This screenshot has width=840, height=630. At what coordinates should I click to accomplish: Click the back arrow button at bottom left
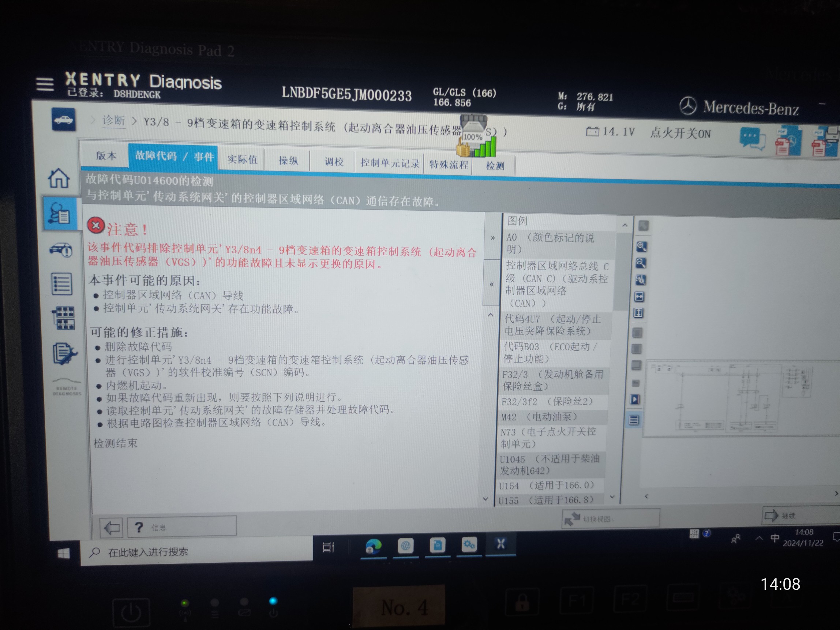click(111, 528)
